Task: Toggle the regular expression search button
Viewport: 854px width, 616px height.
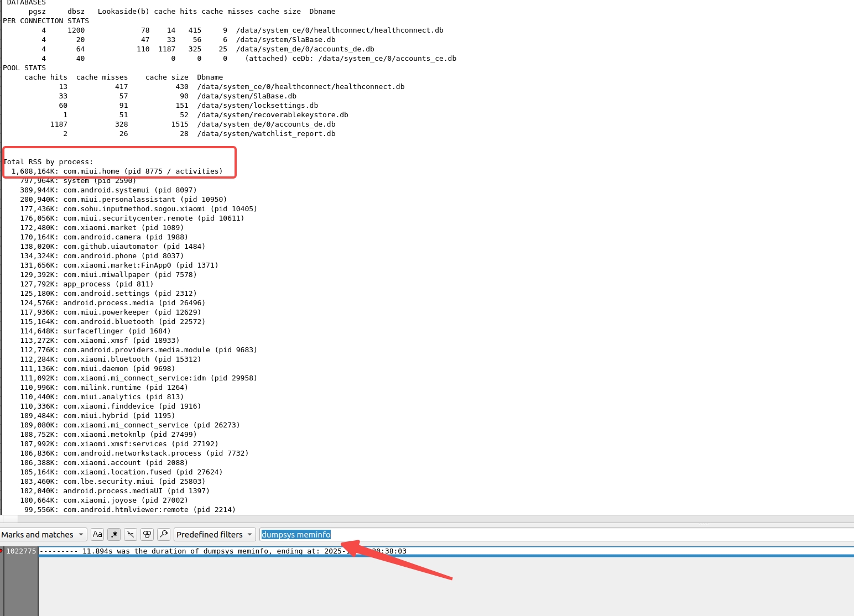Action: tap(114, 534)
